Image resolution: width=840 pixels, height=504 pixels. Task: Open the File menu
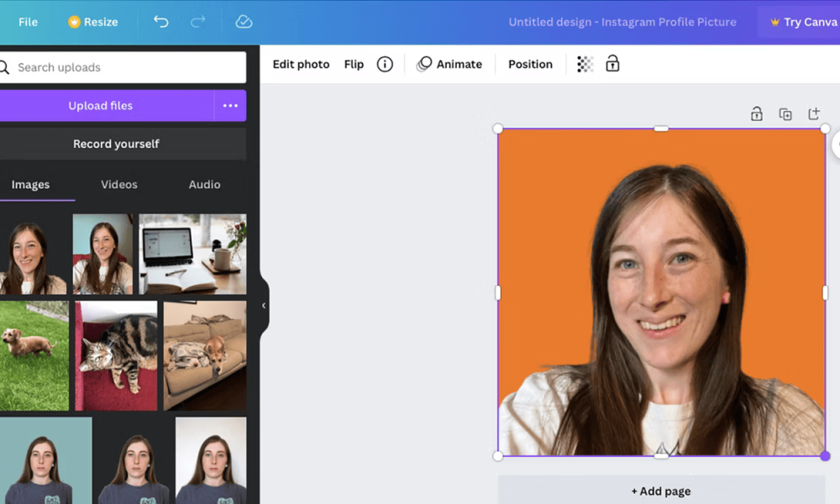(x=28, y=22)
